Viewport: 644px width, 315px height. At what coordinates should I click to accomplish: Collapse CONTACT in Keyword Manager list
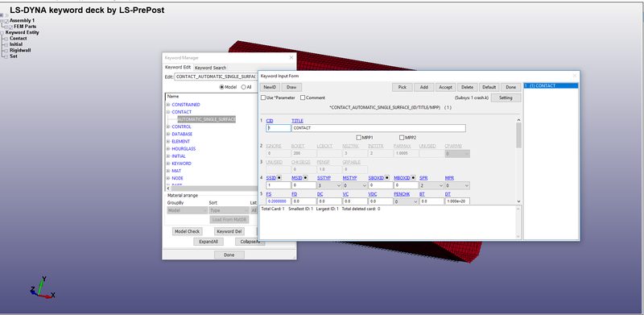point(168,112)
